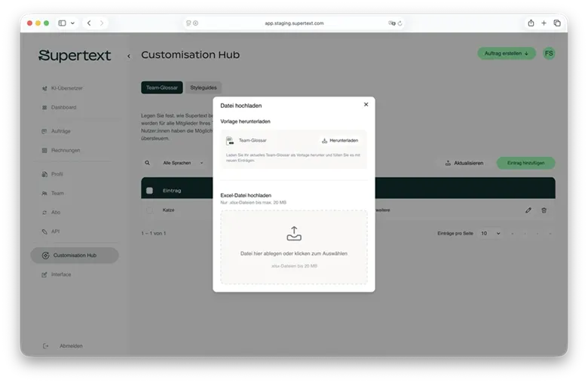
Task: Open the Alle Sprachen dropdown
Action: click(183, 163)
